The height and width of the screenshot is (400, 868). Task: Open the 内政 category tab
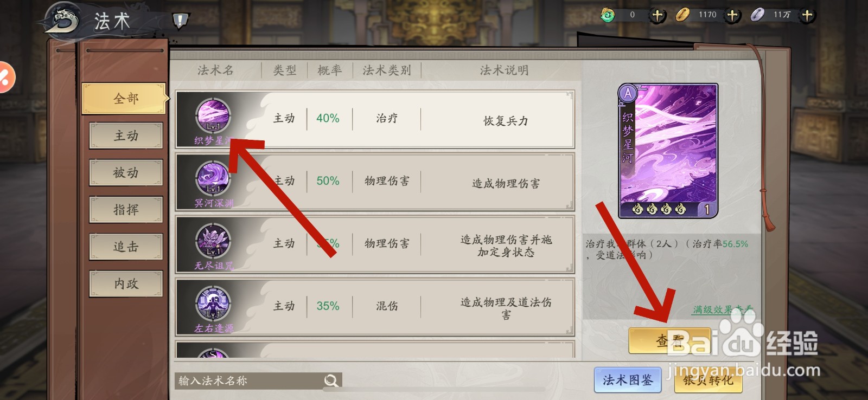(x=126, y=283)
